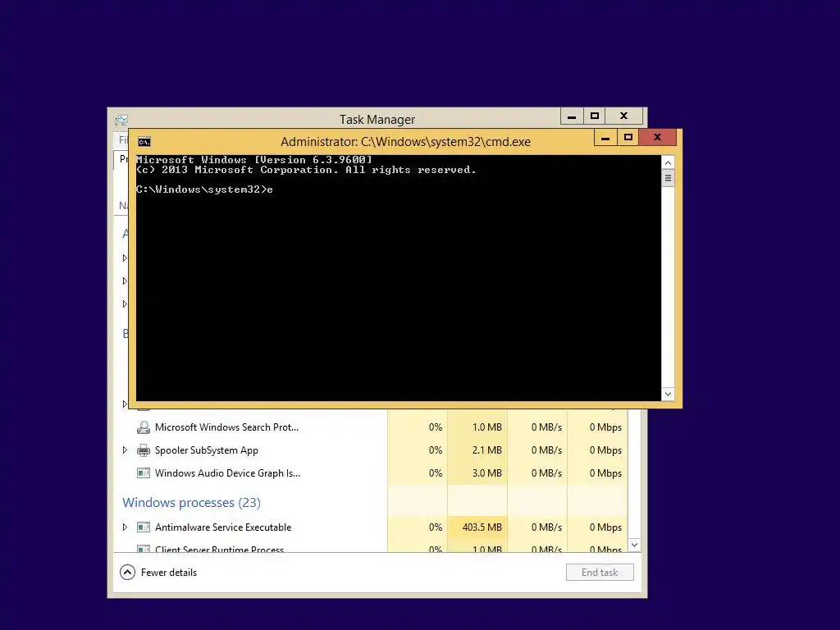840x630 pixels.
Task: Click the Windows Audio Device Graph icon
Action: pyautogui.click(x=143, y=473)
